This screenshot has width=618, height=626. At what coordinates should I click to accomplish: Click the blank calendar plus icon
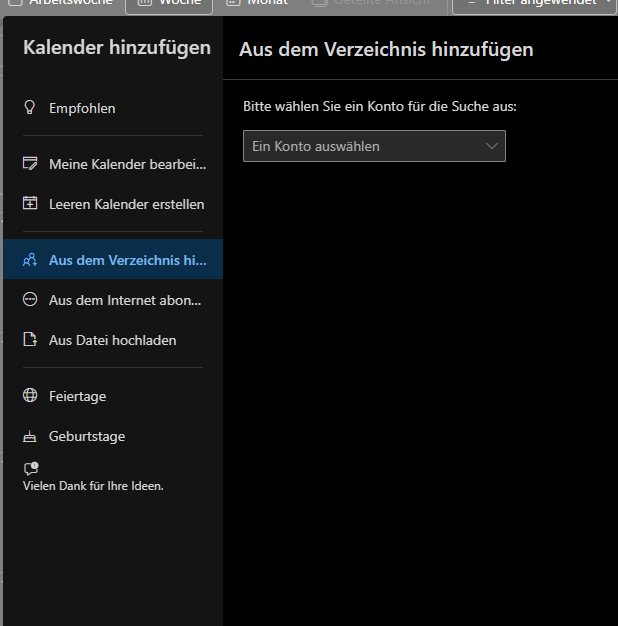pos(30,203)
